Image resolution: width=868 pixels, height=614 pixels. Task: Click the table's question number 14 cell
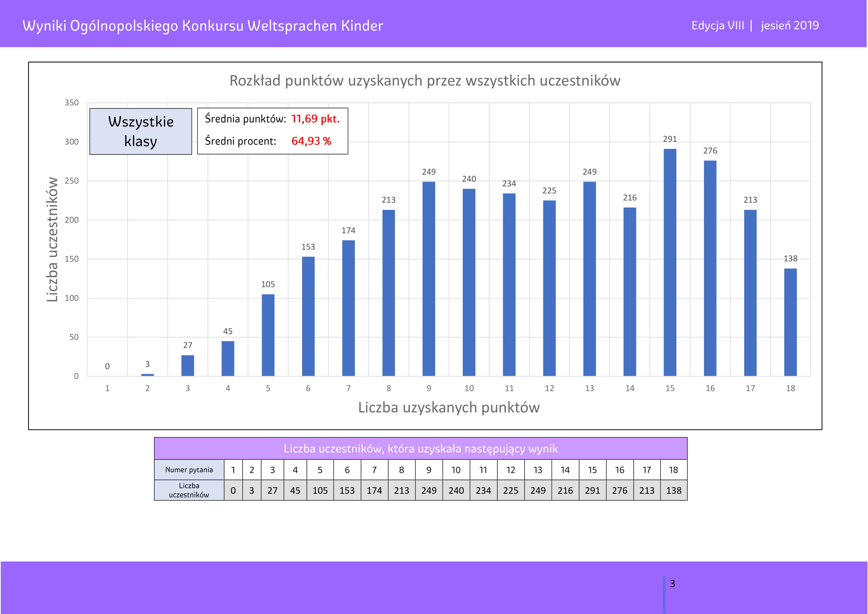[565, 470]
